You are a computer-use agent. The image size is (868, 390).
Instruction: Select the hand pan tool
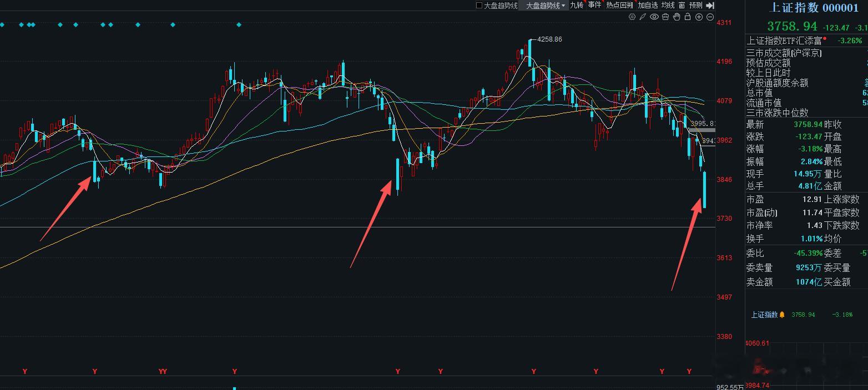(x=677, y=17)
